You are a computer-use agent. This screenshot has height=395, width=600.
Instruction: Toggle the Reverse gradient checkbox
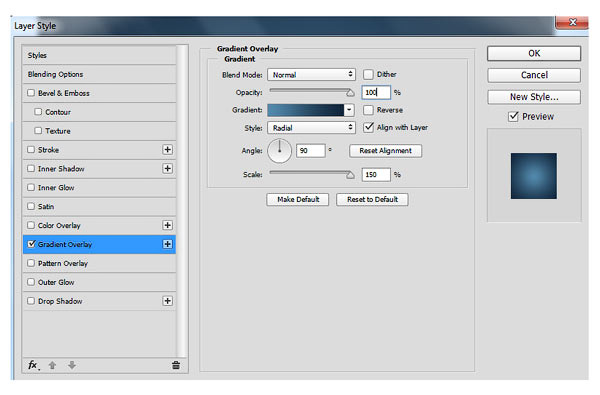tap(368, 110)
